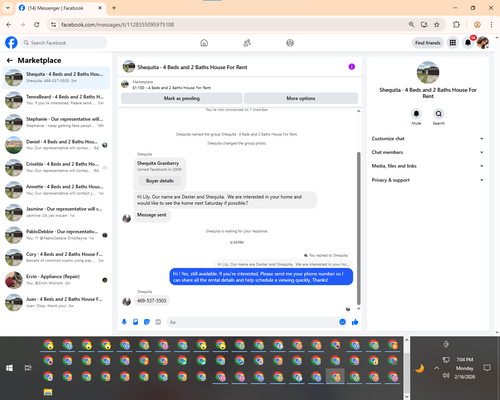Open the Friends icon in top navigation
Screen dimensions: 500x400
(247, 43)
